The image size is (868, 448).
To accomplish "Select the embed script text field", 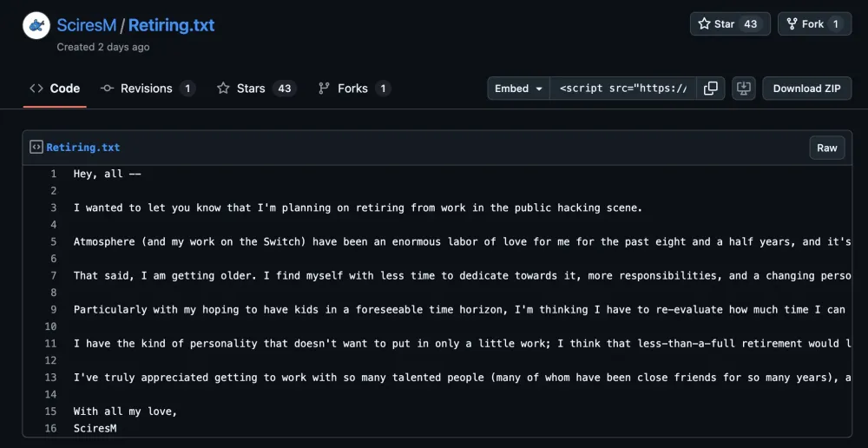I will [622, 89].
